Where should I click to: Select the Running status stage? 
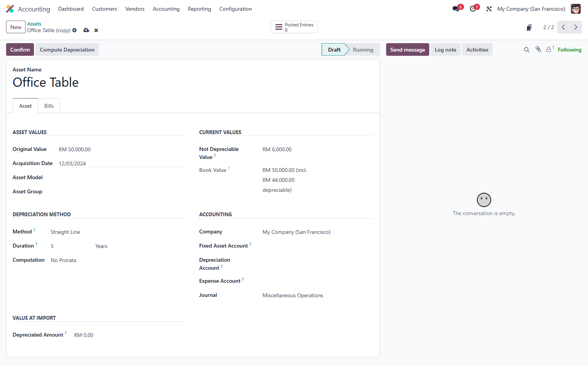(x=363, y=50)
